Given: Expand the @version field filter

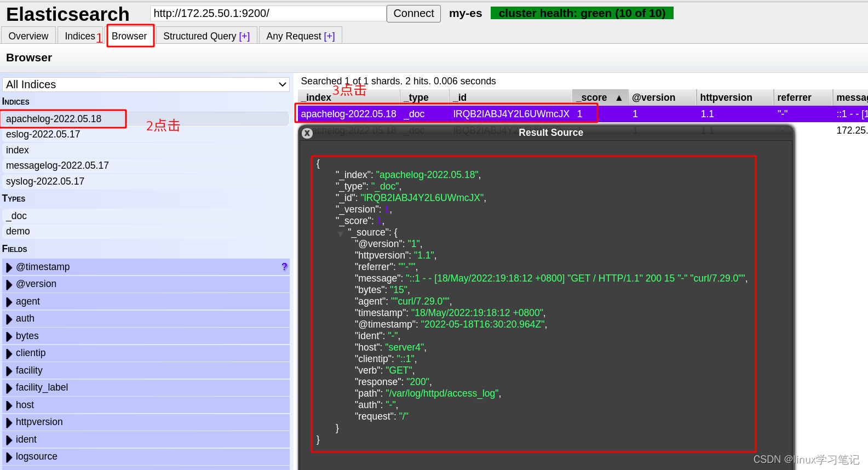Looking at the screenshot, I should click(9, 284).
